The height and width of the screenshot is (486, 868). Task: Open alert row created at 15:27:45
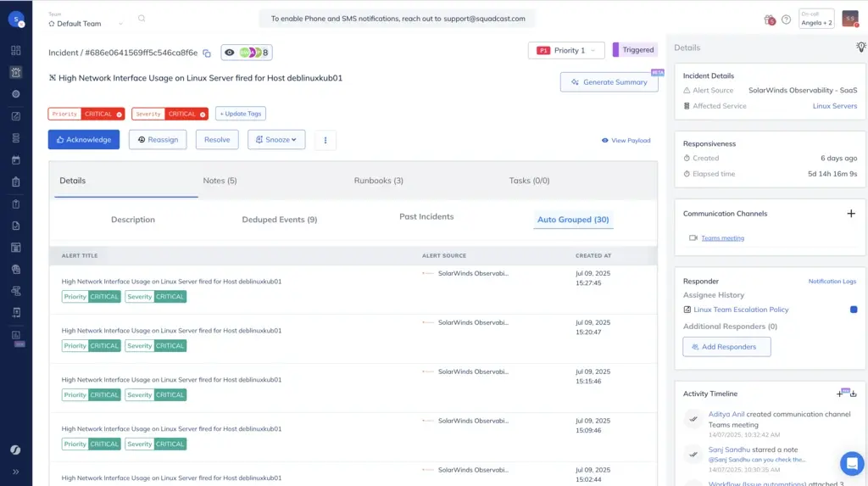(353, 289)
